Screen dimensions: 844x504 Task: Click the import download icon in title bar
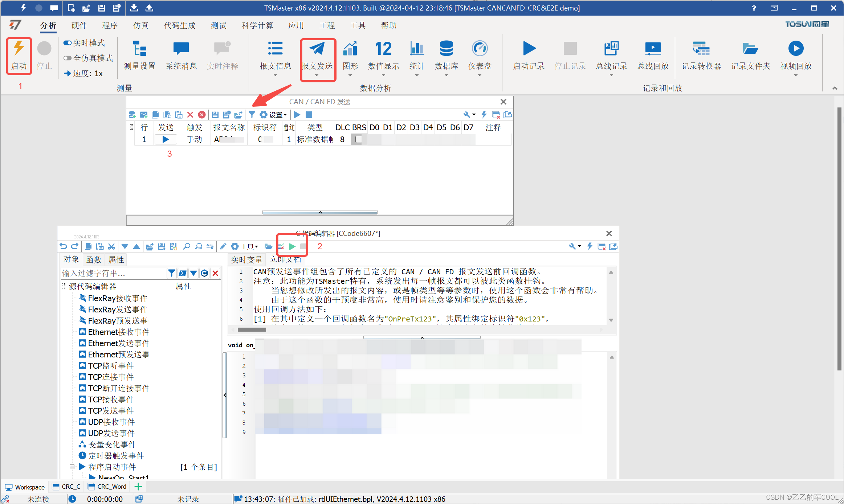pyautogui.click(x=134, y=8)
